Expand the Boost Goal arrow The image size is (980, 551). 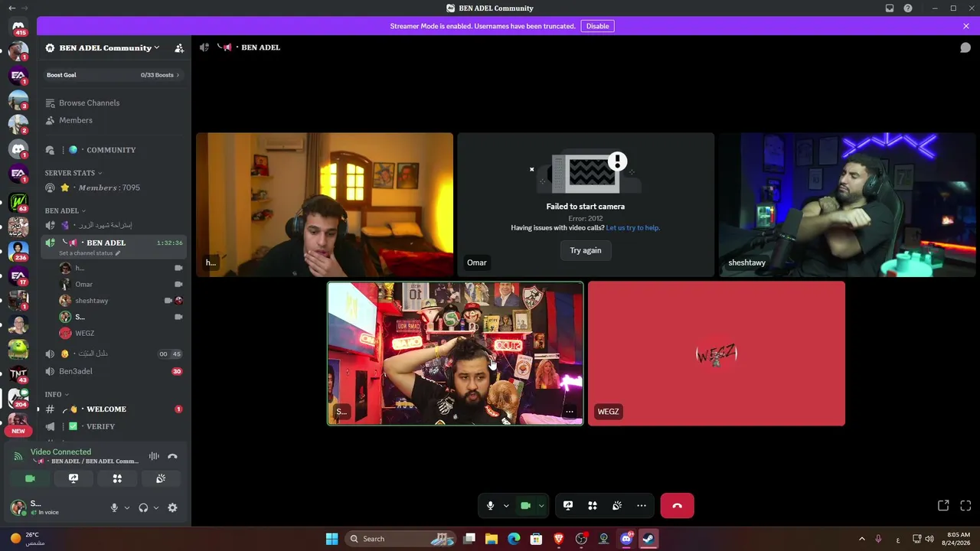point(178,75)
